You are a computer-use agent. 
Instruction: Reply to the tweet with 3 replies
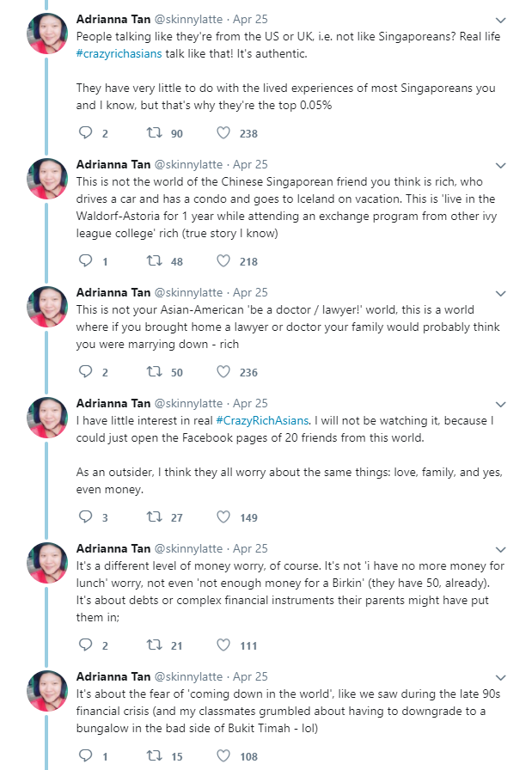click(85, 517)
